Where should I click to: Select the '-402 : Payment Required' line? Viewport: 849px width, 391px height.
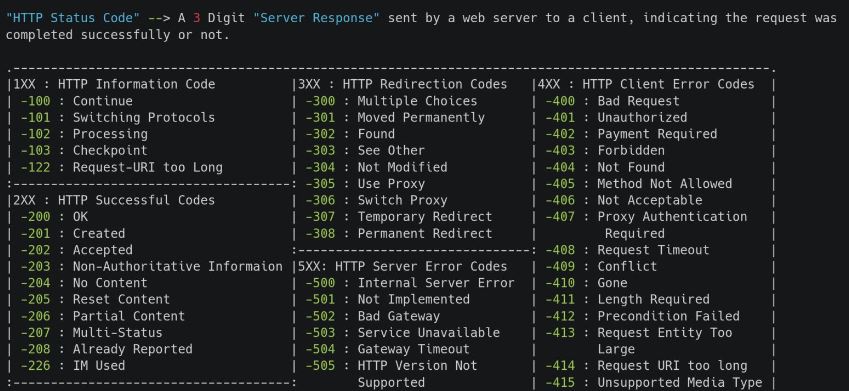631,134
